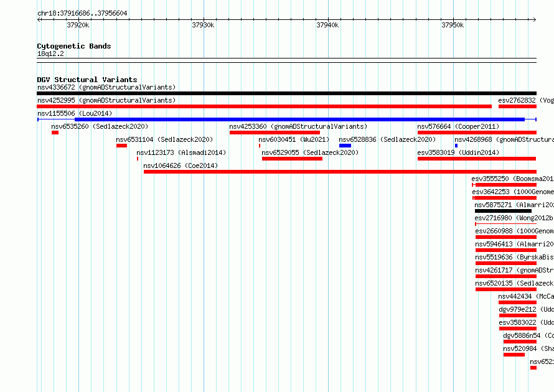Open the esv3555250 (Boomsma) label

pyautogui.click(x=513, y=179)
